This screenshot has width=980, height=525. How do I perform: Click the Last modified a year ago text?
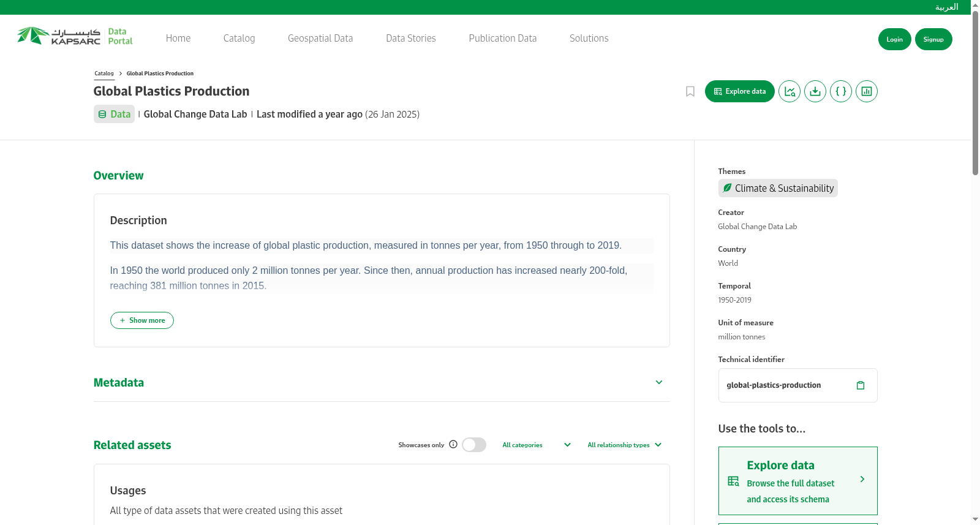[309, 114]
